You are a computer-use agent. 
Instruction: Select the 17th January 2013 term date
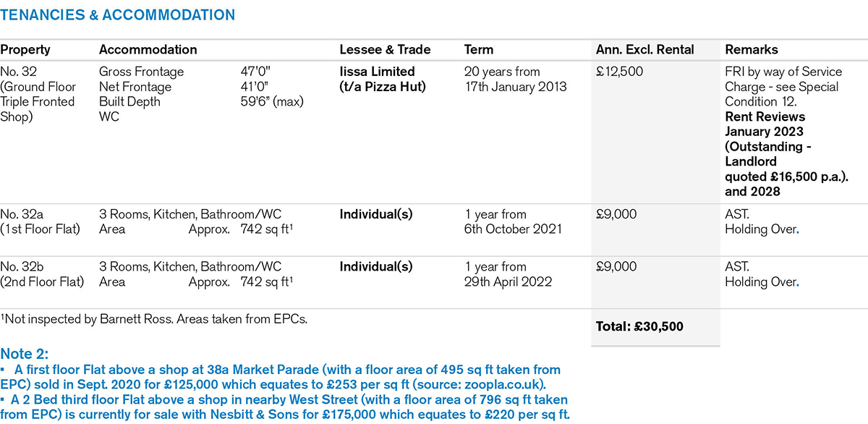[515, 87]
